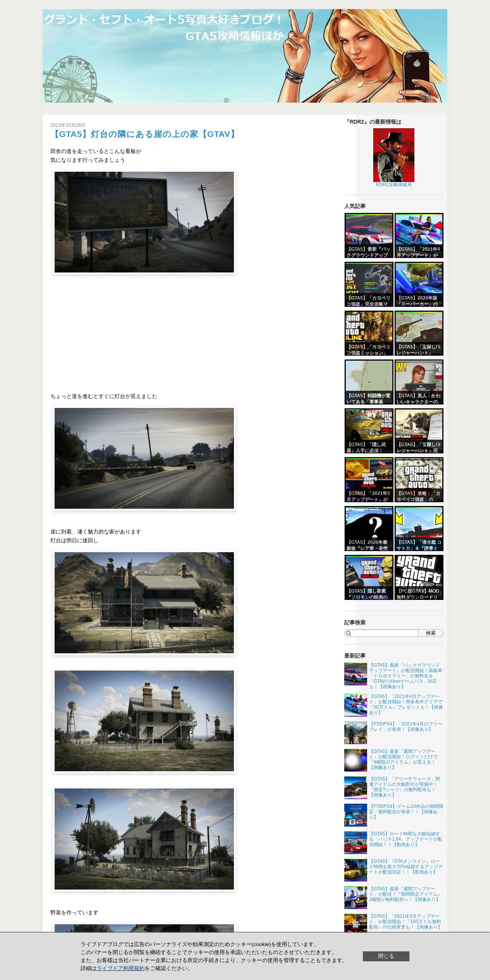Open latest article パッチ1.54 ロード時間短縮 link
This screenshot has width=490, height=980.
pyautogui.click(x=405, y=839)
